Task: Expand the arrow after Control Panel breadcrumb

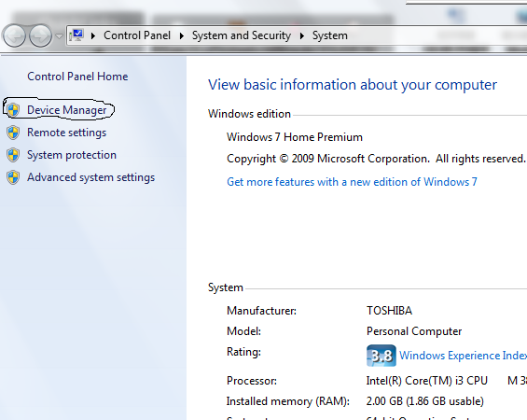Action: (182, 35)
